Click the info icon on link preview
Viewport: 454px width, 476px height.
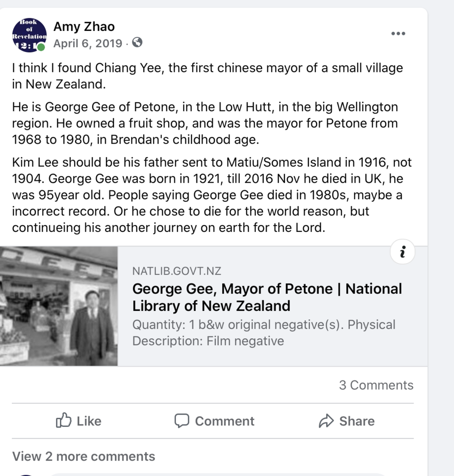pos(402,252)
